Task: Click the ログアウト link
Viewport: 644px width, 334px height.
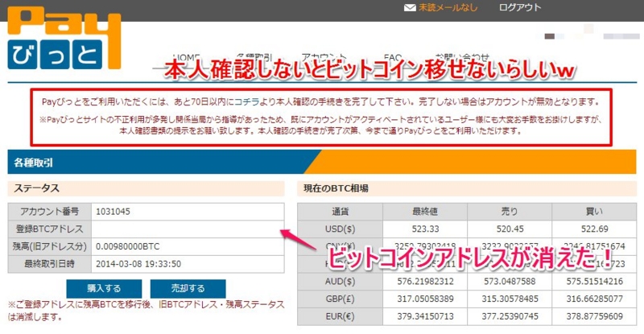Action: click(519, 7)
